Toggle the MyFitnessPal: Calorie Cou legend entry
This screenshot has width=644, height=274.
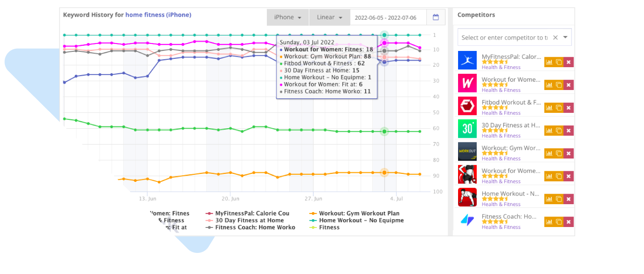252,213
